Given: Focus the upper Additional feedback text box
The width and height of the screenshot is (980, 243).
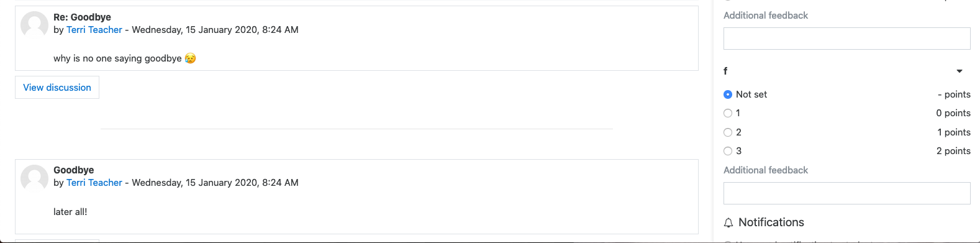Looking at the screenshot, I should 846,39.
